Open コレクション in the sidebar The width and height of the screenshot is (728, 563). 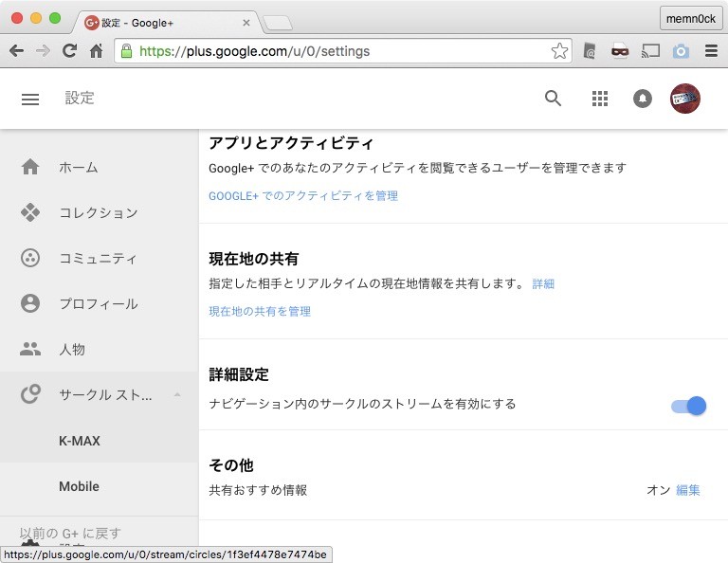(100, 212)
